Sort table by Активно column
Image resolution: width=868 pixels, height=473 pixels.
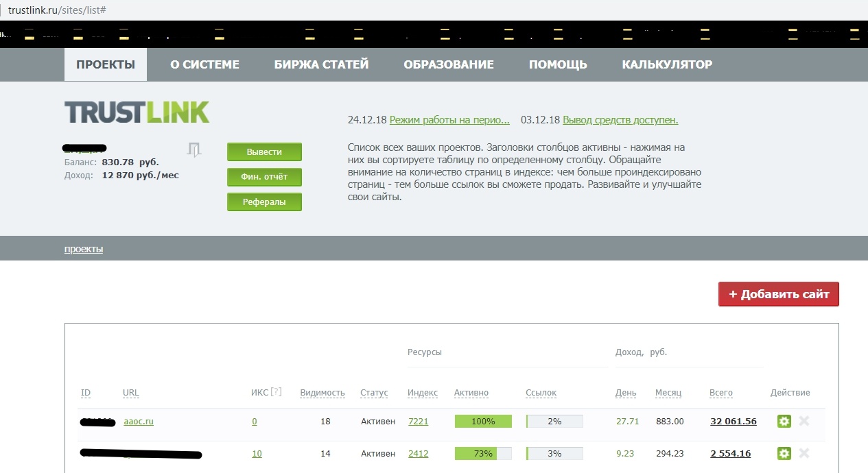pos(471,393)
